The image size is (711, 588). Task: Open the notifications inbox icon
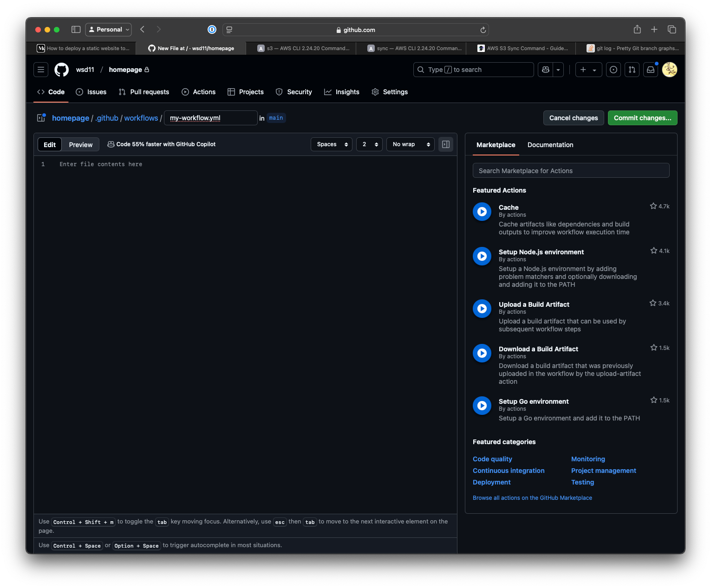point(651,70)
